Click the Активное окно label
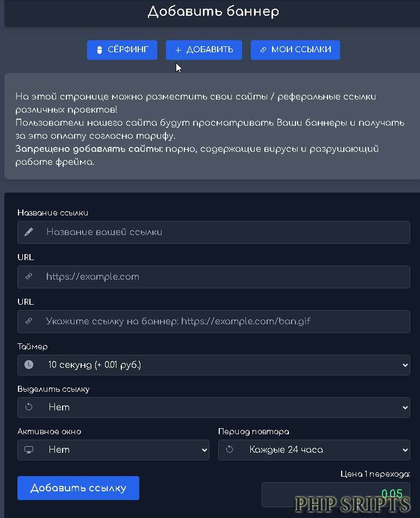This screenshot has width=420, height=518. [x=50, y=431]
